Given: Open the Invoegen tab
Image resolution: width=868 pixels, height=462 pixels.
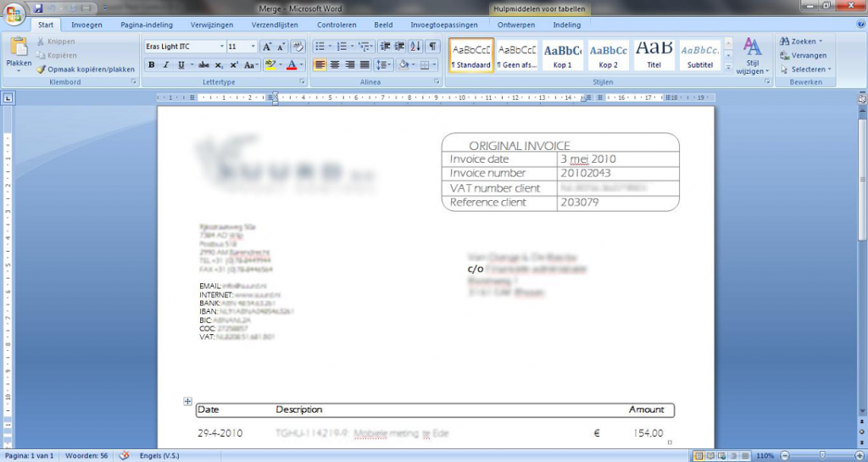Looking at the screenshot, I should point(86,25).
